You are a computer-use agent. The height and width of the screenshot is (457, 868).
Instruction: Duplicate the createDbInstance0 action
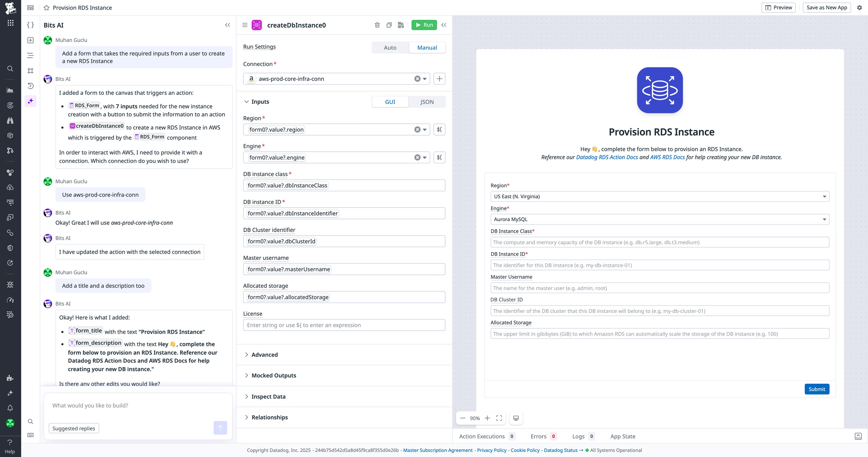389,25
